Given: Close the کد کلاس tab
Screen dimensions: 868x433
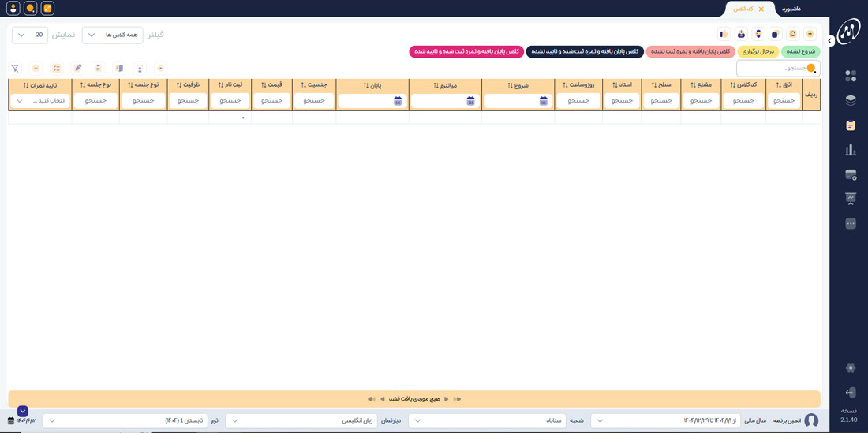Looking at the screenshot, I should [761, 9].
